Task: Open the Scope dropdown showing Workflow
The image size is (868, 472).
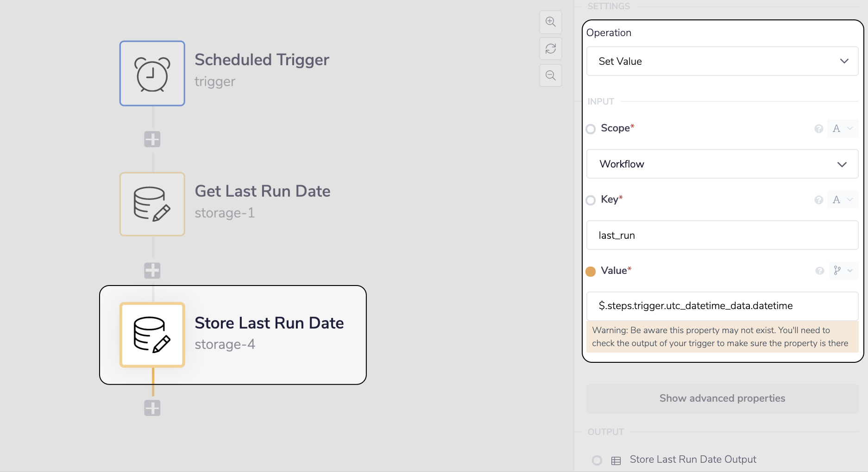Action: (x=722, y=164)
